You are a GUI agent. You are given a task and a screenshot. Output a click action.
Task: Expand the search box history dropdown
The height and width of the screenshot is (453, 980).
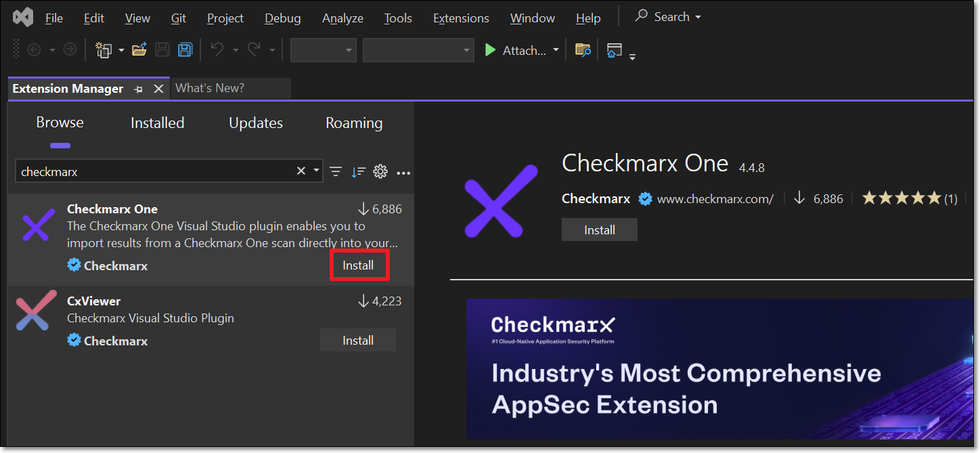tap(316, 171)
